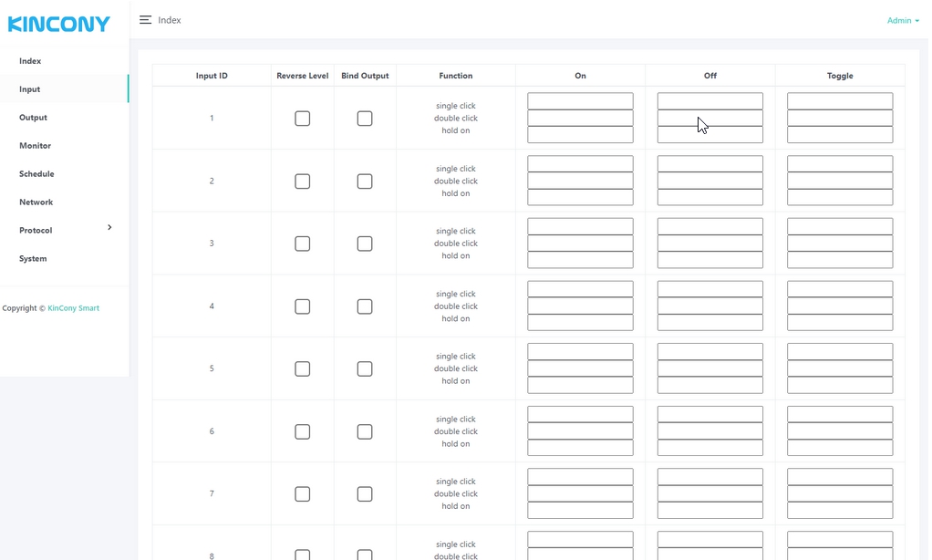Screen dimensions: 932x560
Task: Select Input 5 hold on Toggle field
Action: pyautogui.click(x=839, y=385)
